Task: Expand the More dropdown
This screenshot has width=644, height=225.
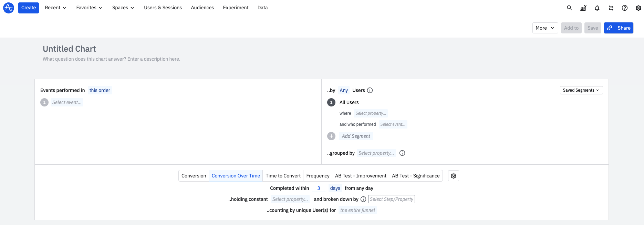Action: click(545, 28)
